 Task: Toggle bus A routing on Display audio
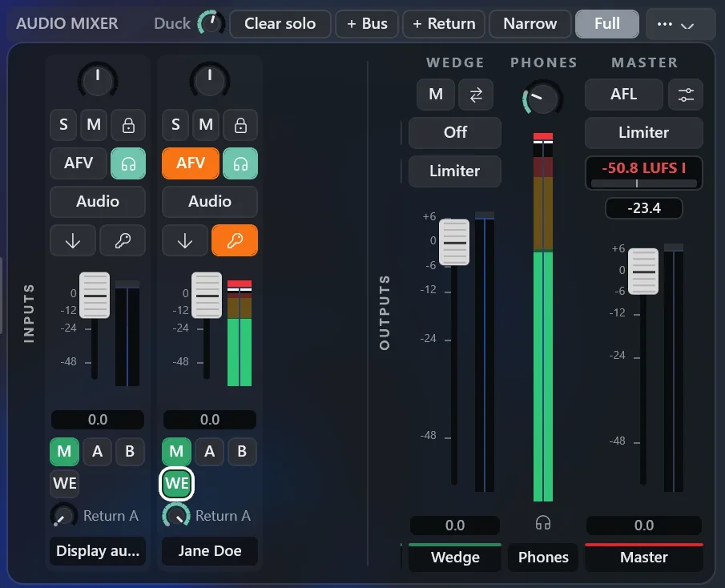pyautogui.click(x=97, y=451)
